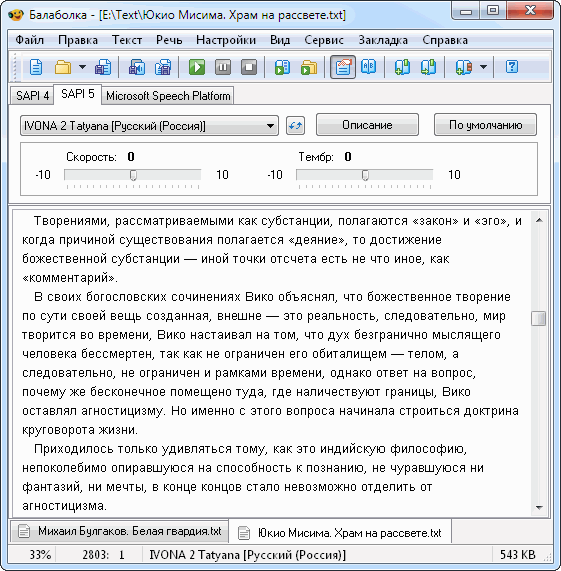Image resolution: width=561 pixels, height=571 pixels.
Task: Start reading aloud with green play button
Action: click(197, 67)
